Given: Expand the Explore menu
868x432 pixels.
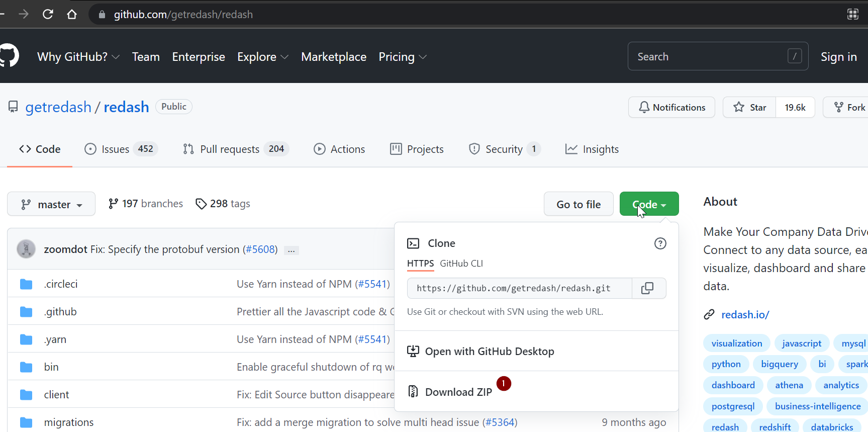Looking at the screenshot, I should tap(263, 57).
